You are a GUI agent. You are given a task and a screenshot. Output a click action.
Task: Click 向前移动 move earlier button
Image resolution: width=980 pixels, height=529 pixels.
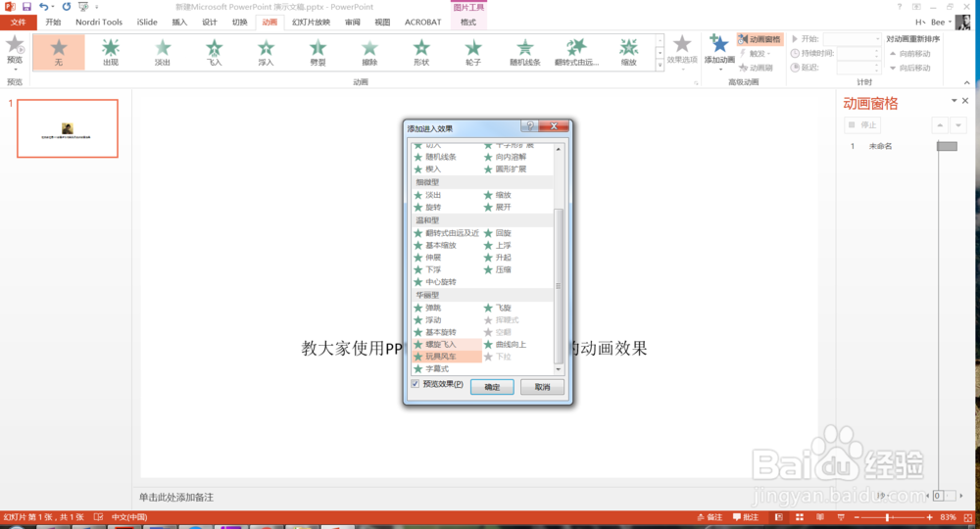tap(910, 54)
